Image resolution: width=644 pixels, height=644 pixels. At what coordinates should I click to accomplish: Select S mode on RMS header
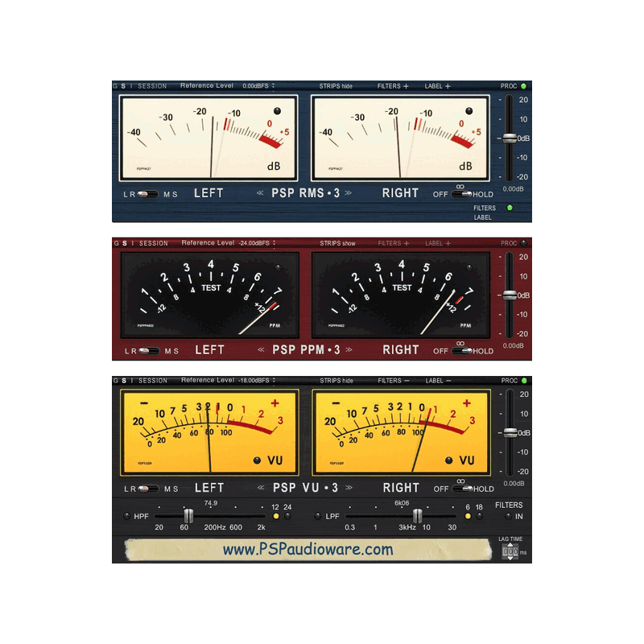click(x=123, y=86)
